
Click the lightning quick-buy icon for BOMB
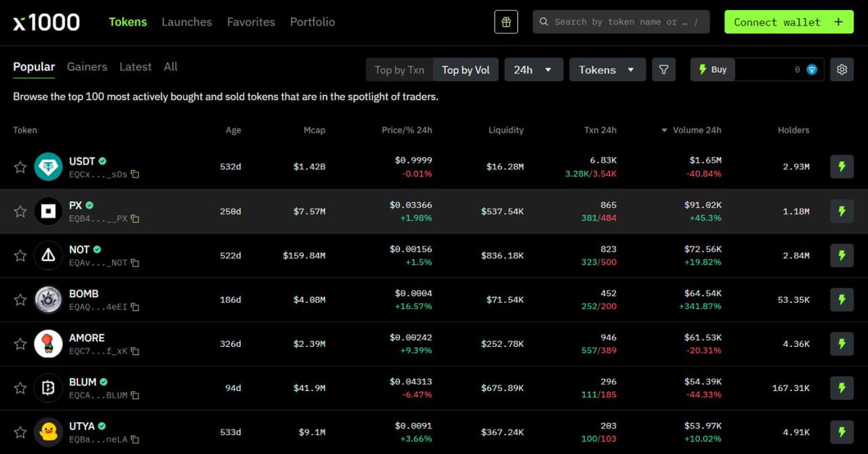(841, 299)
